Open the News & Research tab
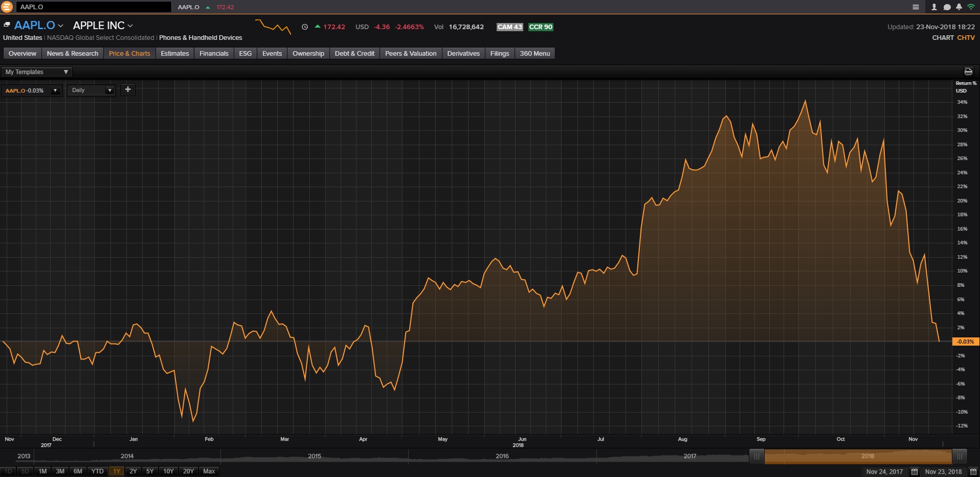980x477 pixels. [x=72, y=54]
